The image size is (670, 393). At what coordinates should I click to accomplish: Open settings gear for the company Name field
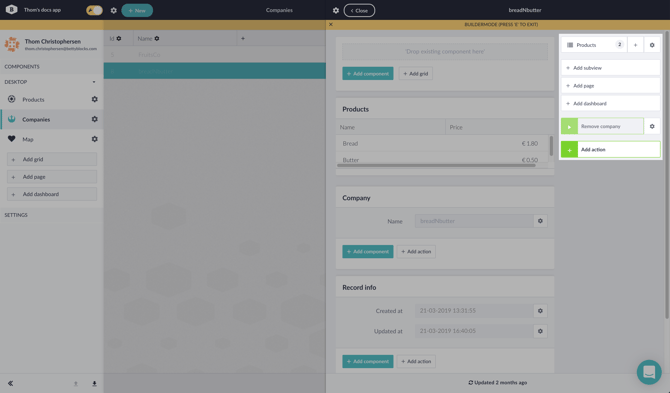click(540, 221)
